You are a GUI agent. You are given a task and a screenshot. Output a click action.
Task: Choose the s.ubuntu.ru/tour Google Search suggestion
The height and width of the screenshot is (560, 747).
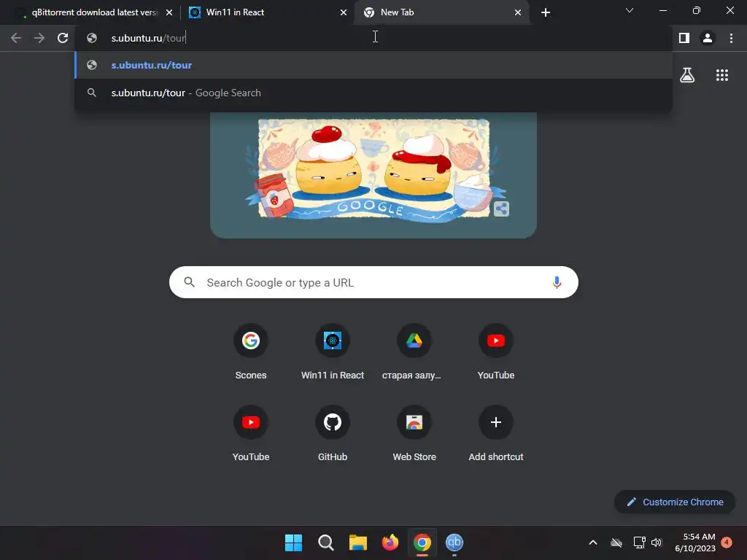[373, 93]
